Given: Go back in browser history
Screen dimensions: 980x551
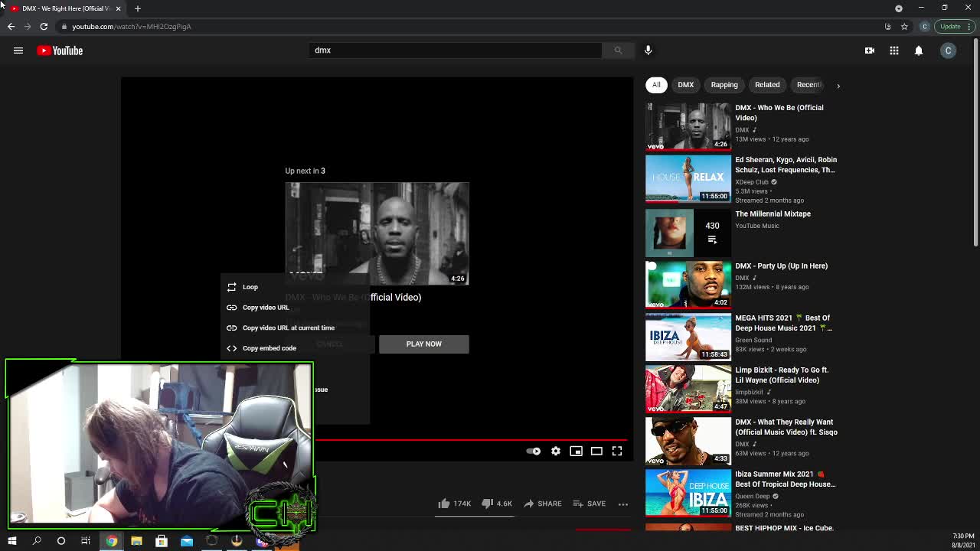Looking at the screenshot, I should 11,27.
